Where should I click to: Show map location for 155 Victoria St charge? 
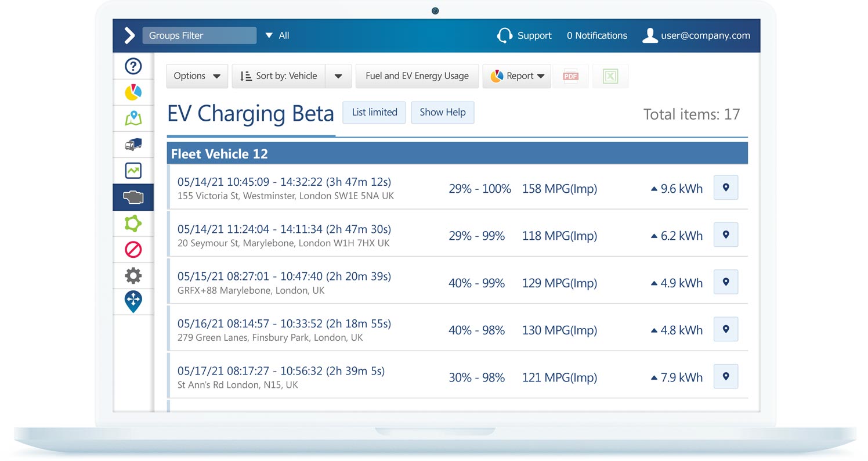726,188
